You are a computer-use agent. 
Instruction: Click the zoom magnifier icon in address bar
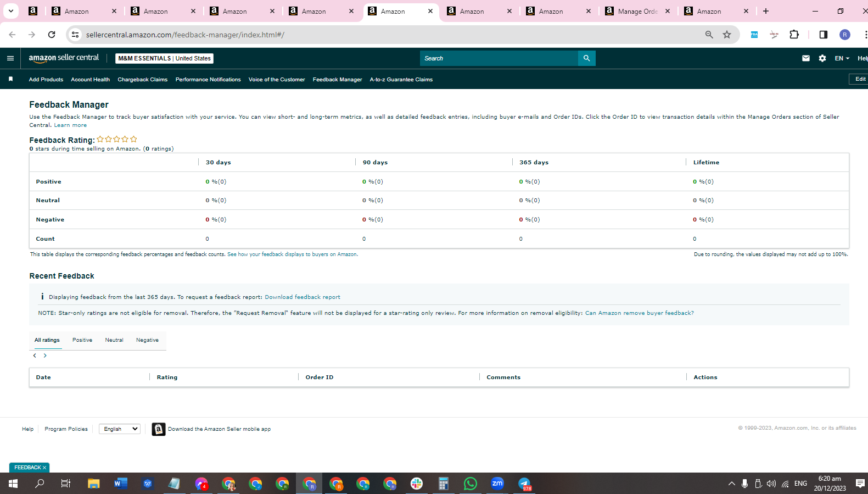(x=709, y=35)
